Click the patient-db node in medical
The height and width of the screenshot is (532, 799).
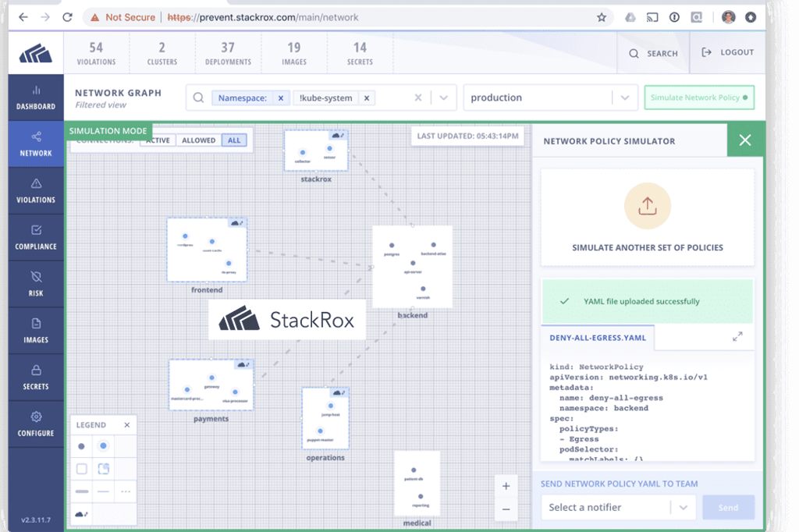(414, 470)
